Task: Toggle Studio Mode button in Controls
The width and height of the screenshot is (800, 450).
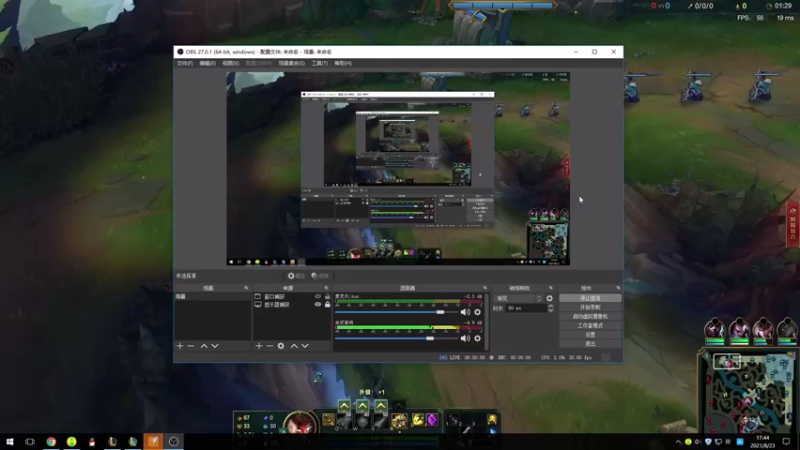Action: point(590,326)
